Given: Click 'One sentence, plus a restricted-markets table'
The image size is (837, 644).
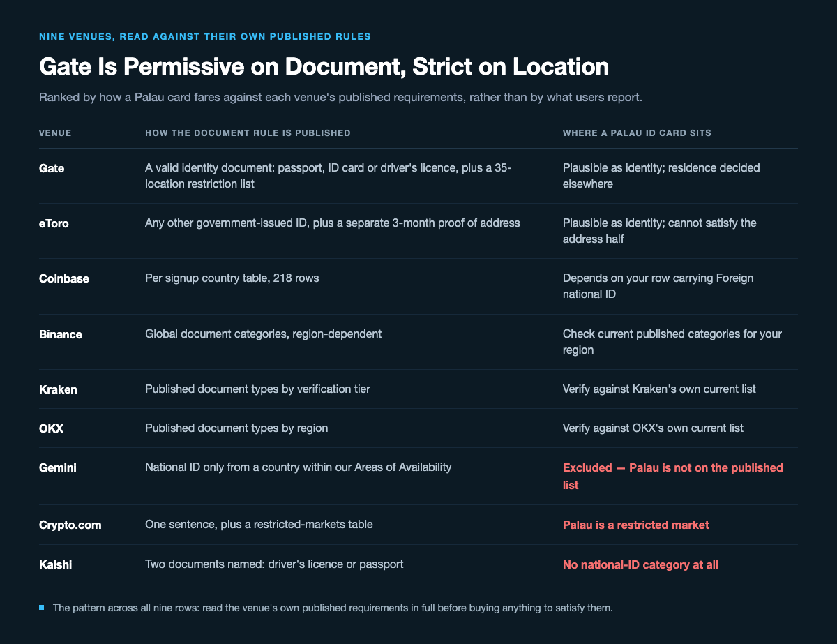Looking at the screenshot, I should point(259,524).
